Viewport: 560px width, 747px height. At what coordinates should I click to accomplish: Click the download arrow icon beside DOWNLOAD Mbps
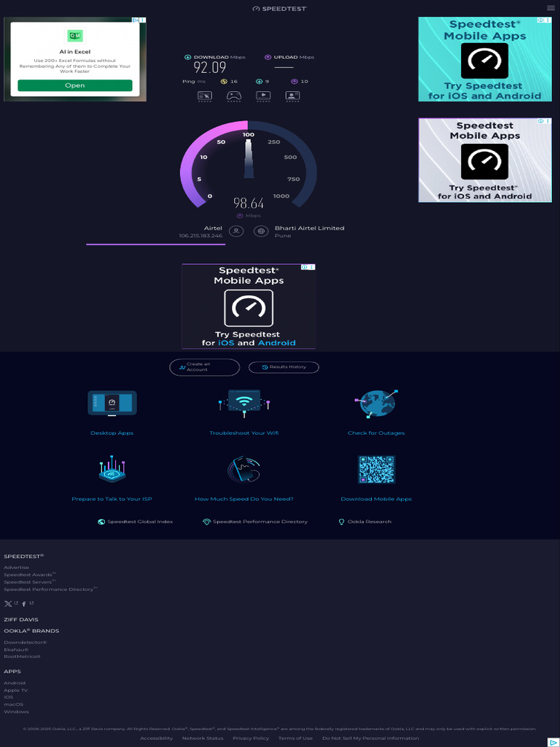pos(187,57)
